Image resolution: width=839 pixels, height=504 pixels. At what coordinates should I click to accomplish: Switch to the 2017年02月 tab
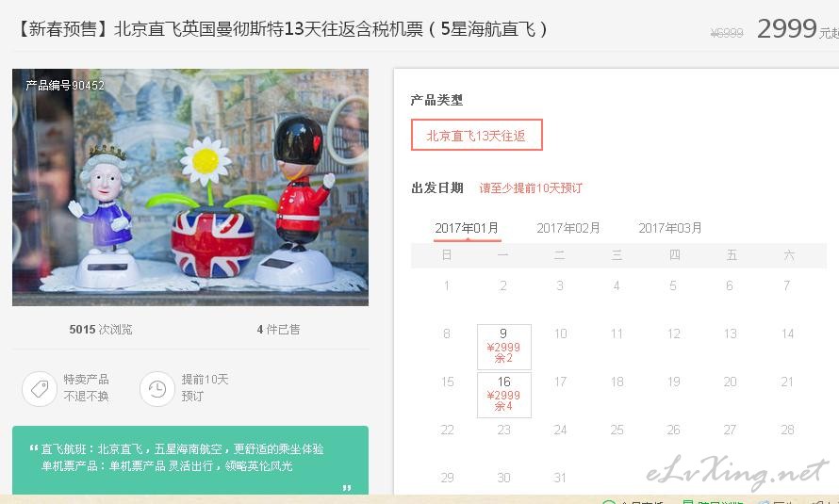coord(568,228)
